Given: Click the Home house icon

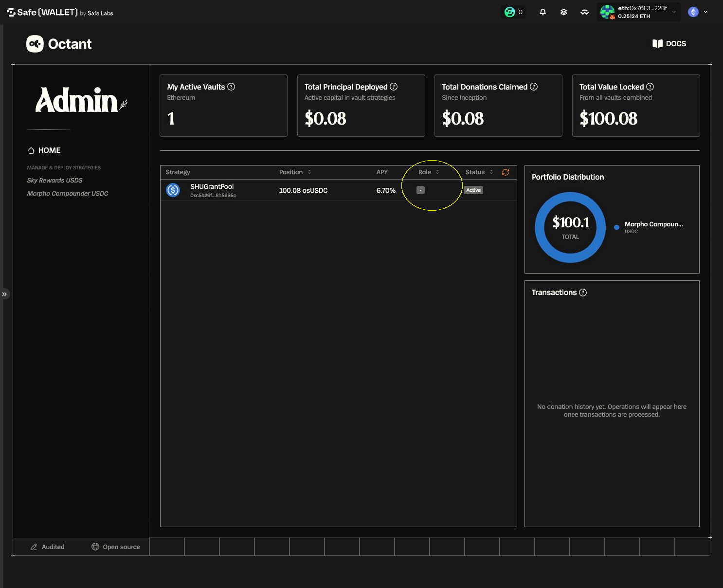Looking at the screenshot, I should coord(31,150).
